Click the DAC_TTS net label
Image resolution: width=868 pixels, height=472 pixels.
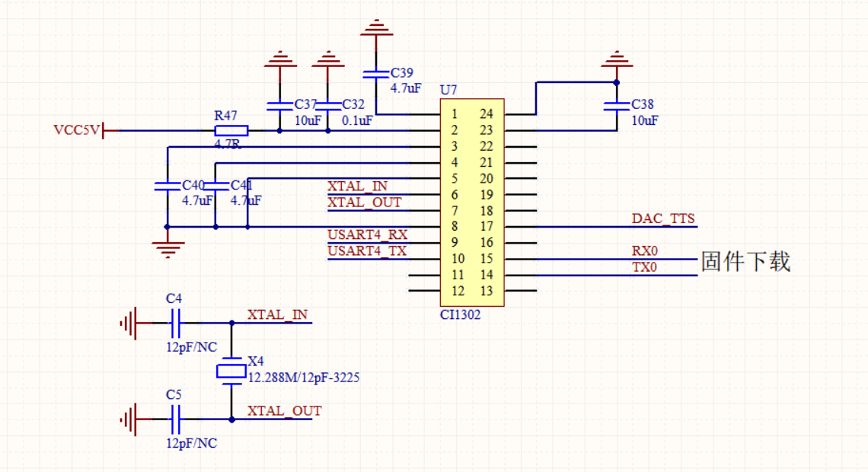tap(662, 219)
